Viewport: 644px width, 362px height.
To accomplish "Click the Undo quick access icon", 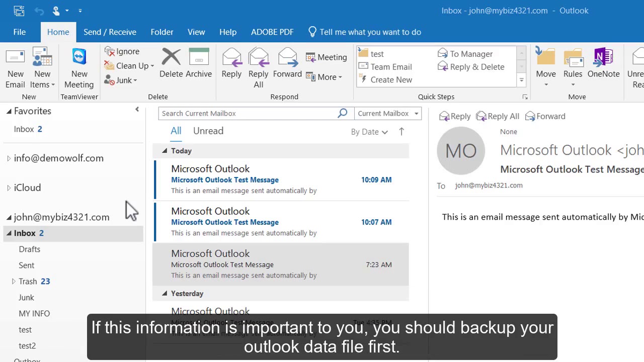I will 39,11.
